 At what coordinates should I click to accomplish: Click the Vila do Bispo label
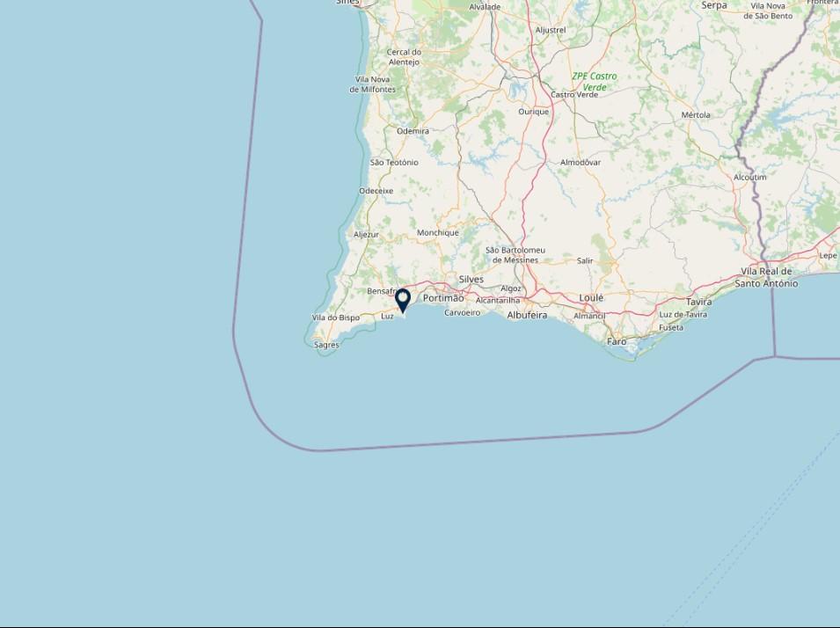click(x=335, y=318)
